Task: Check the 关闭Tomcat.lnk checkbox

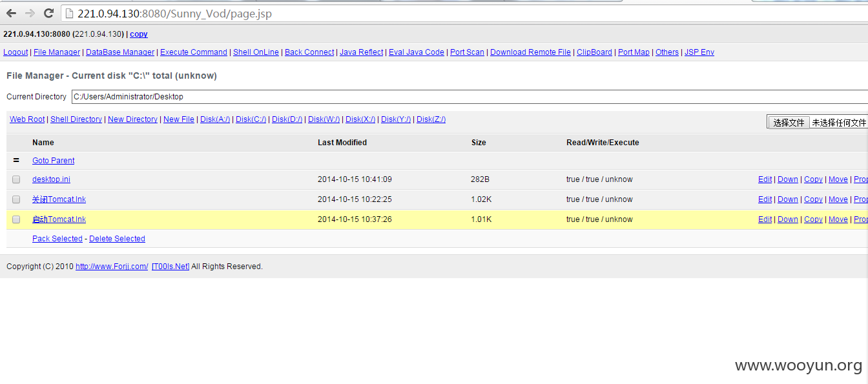Action: [x=16, y=199]
